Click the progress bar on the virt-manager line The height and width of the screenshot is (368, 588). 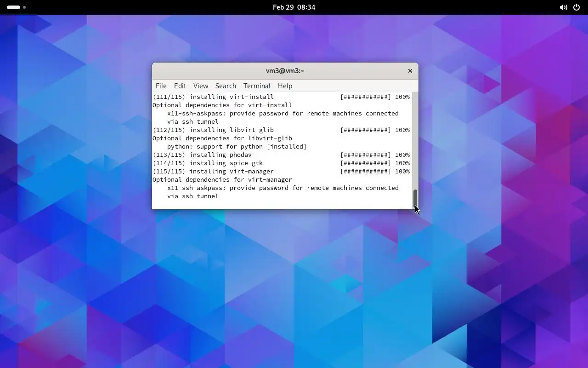click(366, 172)
